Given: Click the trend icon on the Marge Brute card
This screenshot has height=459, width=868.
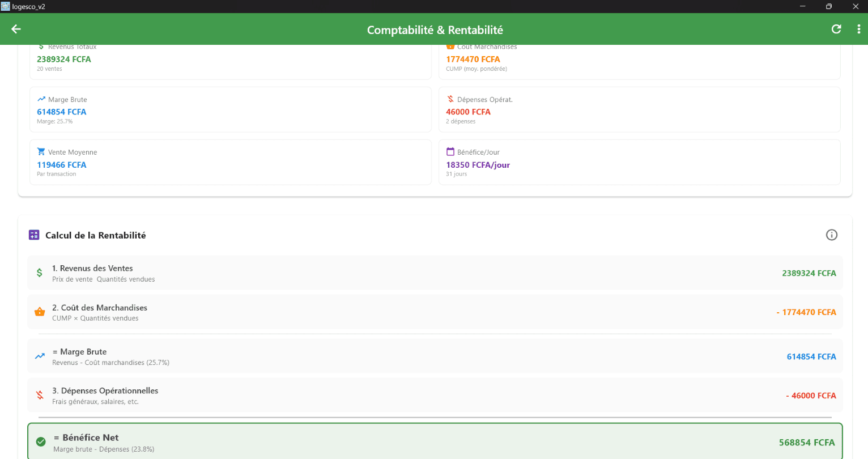Looking at the screenshot, I should [x=41, y=99].
